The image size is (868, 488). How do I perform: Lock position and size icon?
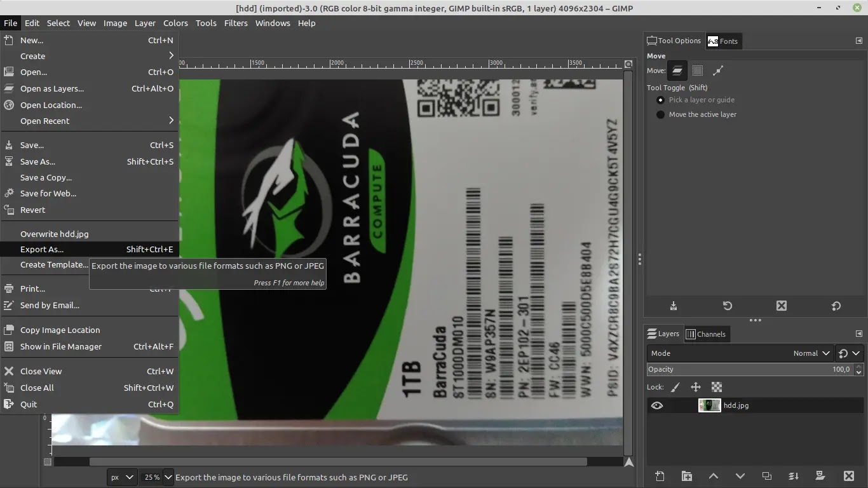click(x=696, y=387)
